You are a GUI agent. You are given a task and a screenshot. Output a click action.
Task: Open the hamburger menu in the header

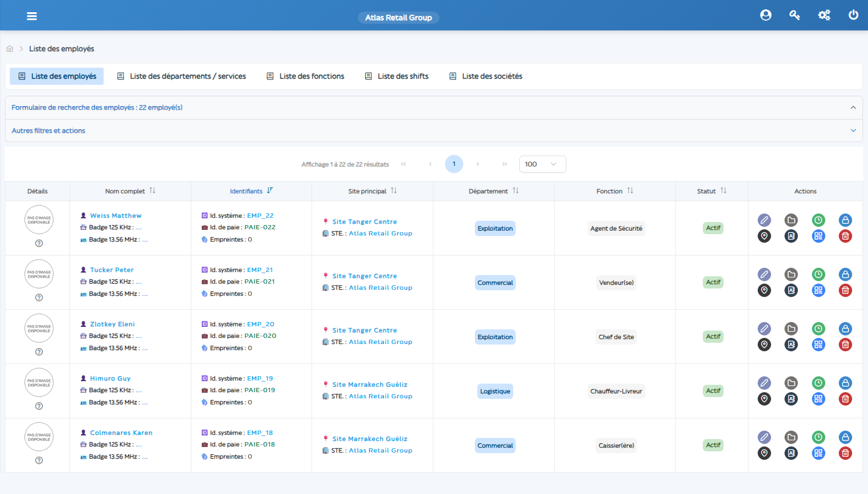[32, 16]
